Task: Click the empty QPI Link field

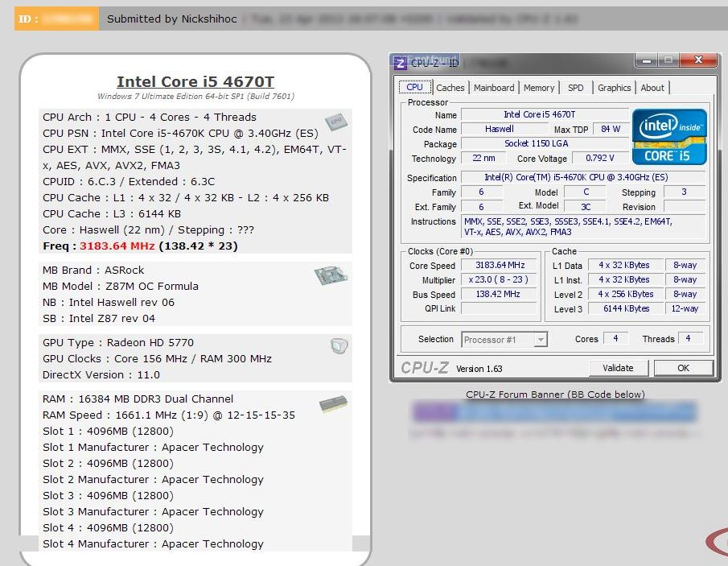Action: coord(500,308)
